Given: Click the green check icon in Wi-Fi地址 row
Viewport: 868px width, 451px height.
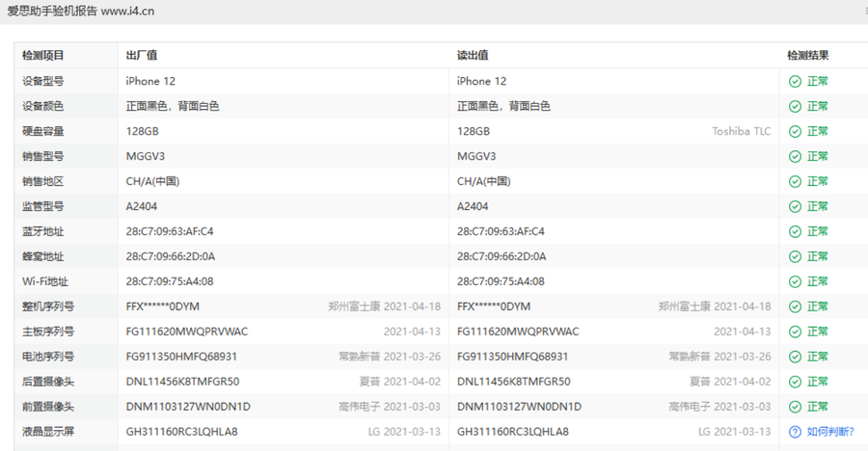Looking at the screenshot, I should 795,281.
